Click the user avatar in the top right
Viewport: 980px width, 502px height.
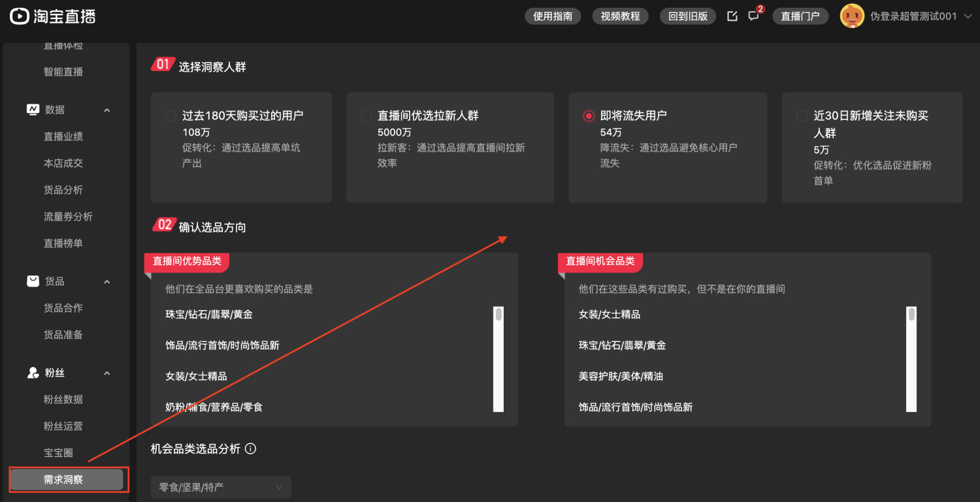[852, 16]
